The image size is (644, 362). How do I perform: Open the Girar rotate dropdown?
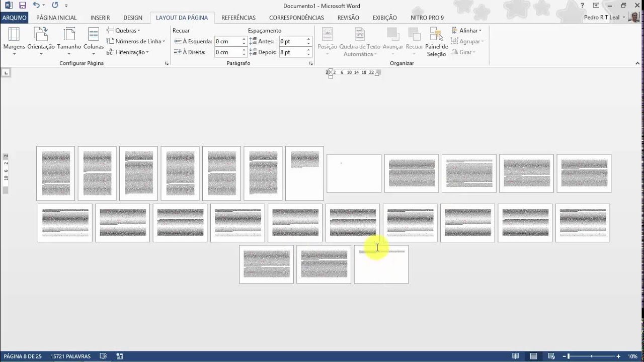pyautogui.click(x=463, y=52)
